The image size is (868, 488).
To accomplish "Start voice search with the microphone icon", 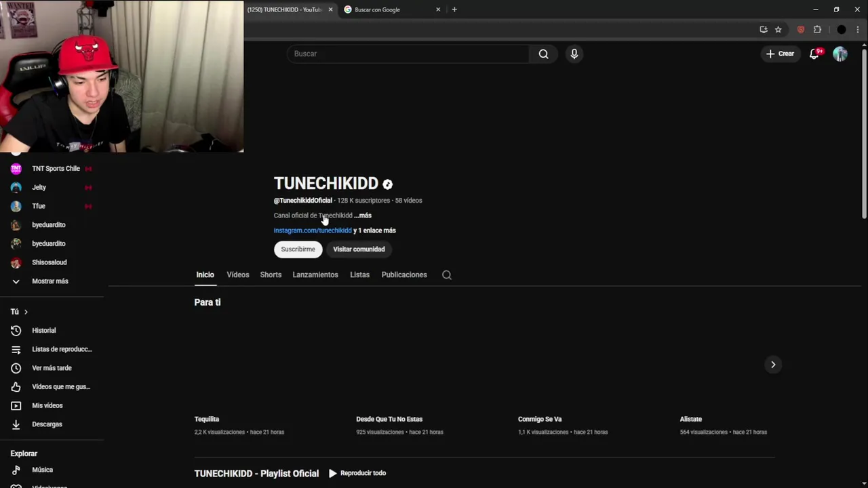I will click(574, 54).
